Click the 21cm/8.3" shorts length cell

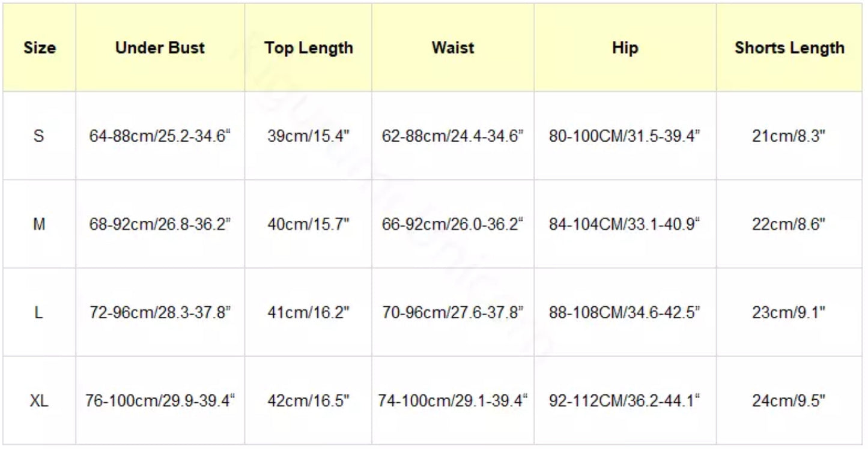pyautogui.click(x=789, y=136)
